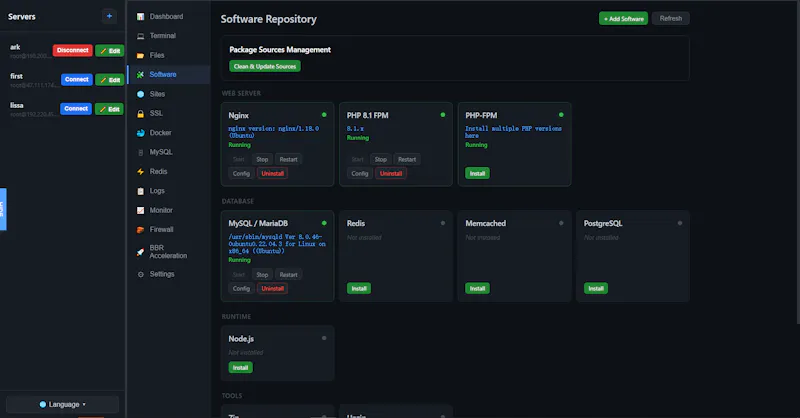Open MySQL / MariaDB Config
The width and height of the screenshot is (800, 418).
pyautogui.click(x=241, y=288)
